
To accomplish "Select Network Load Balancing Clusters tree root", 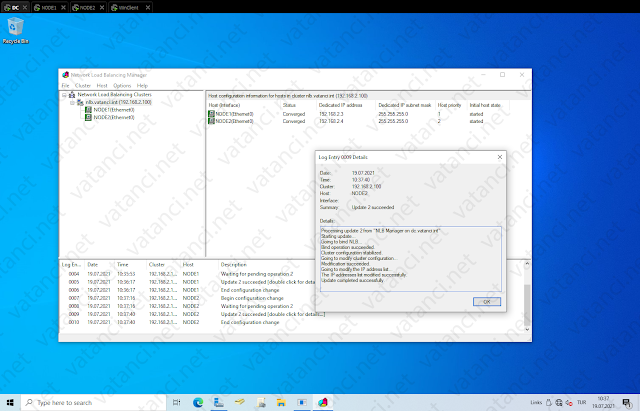I will pos(114,95).
